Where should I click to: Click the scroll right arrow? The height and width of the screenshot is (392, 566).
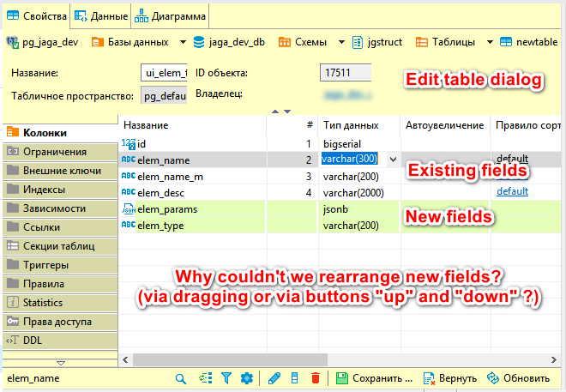tap(554, 359)
